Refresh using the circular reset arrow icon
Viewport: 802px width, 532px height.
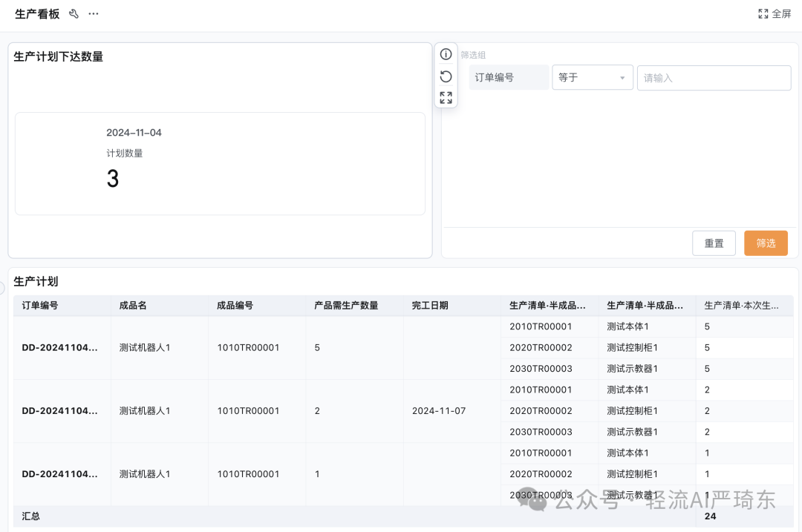446,76
